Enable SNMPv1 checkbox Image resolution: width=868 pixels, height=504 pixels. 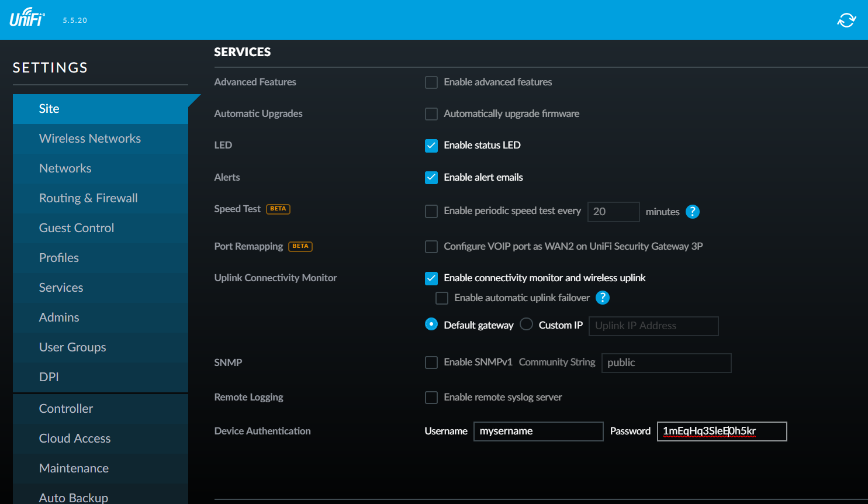point(431,363)
